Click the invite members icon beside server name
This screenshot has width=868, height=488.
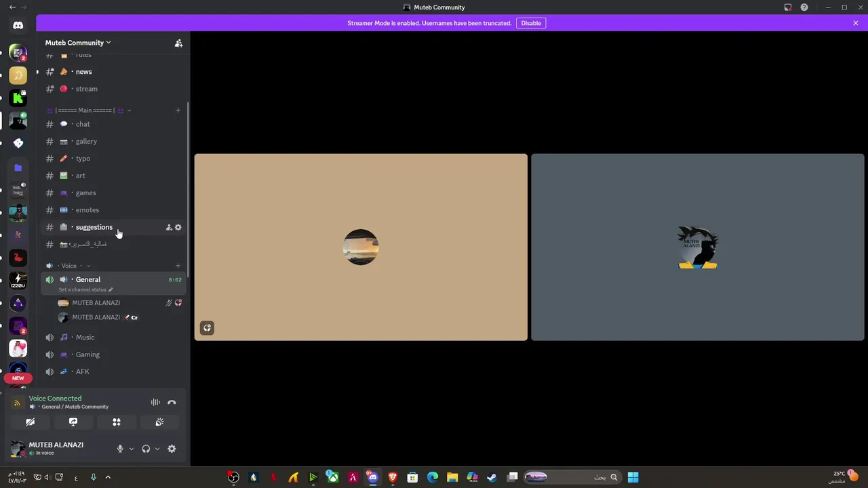click(178, 43)
